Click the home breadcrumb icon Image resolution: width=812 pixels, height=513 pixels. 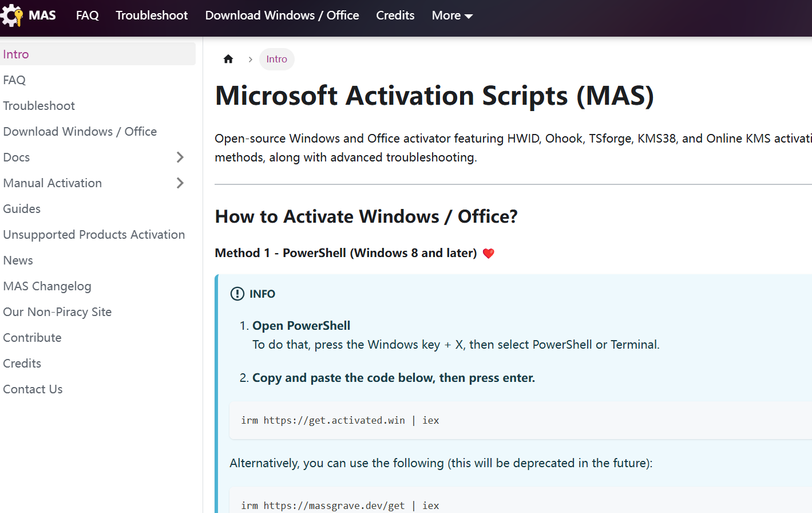tap(228, 59)
